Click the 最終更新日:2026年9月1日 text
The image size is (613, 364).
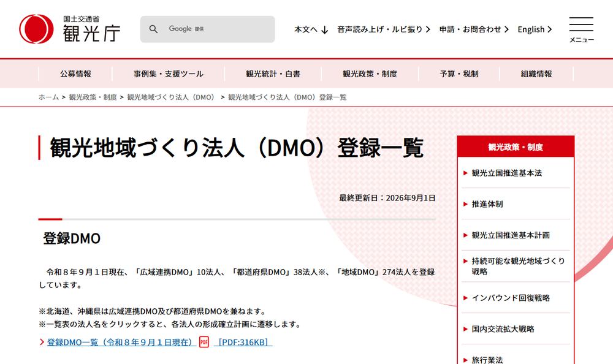[387, 198]
